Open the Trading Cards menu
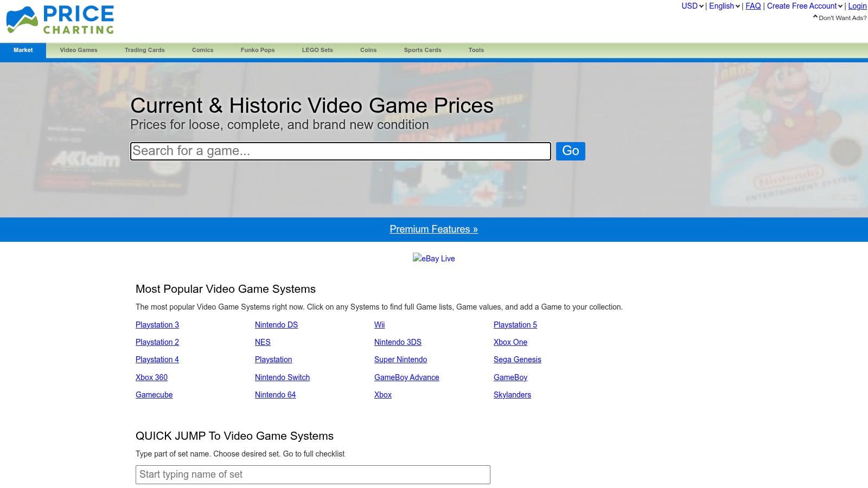The image size is (868, 488). (144, 50)
